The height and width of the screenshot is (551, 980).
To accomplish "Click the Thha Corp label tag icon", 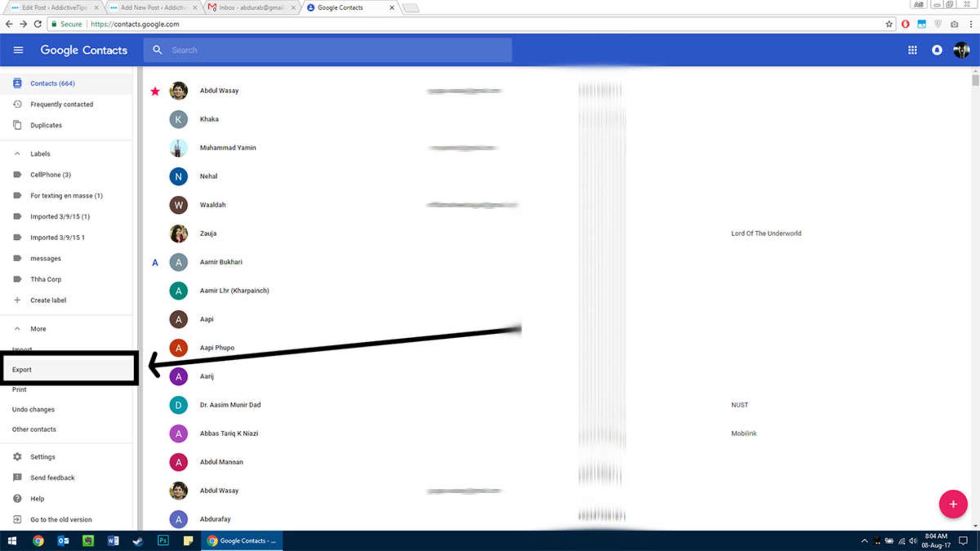I will coord(17,279).
